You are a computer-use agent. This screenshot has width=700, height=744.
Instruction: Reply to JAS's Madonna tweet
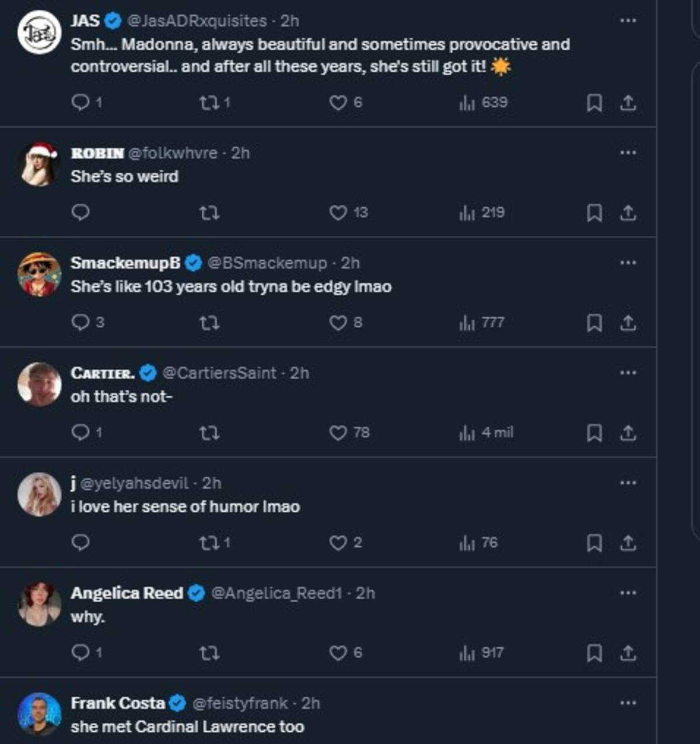pos(80,103)
